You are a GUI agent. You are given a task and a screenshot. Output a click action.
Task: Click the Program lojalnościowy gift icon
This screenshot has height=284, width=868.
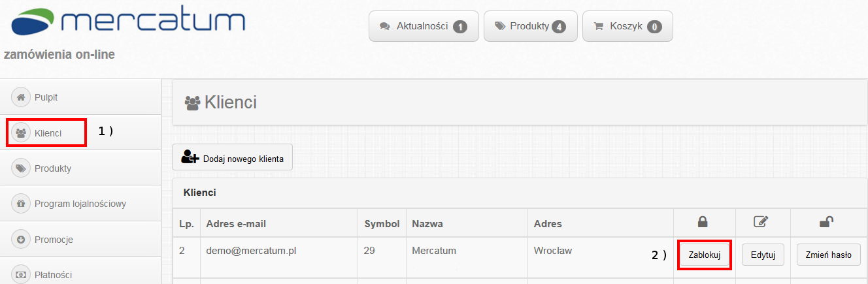(x=21, y=204)
